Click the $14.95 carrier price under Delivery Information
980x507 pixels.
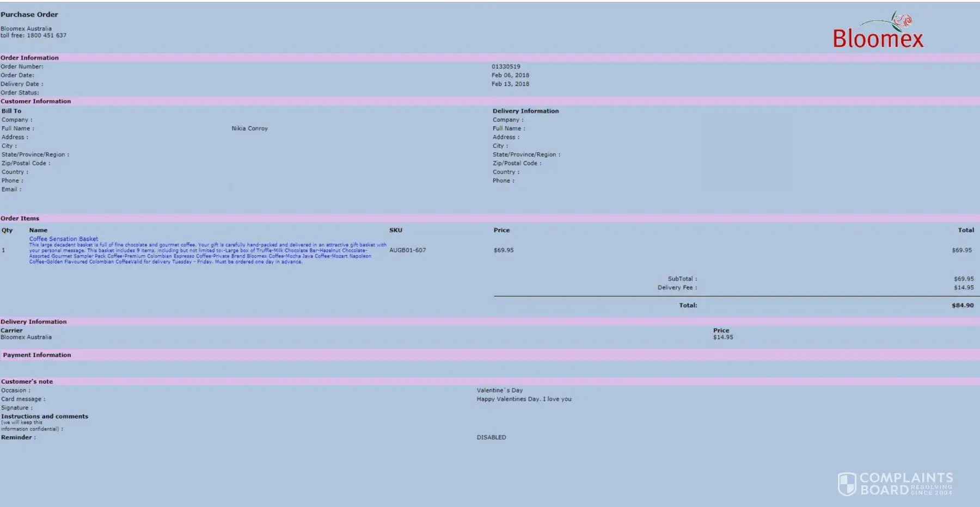pyautogui.click(x=723, y=337)
